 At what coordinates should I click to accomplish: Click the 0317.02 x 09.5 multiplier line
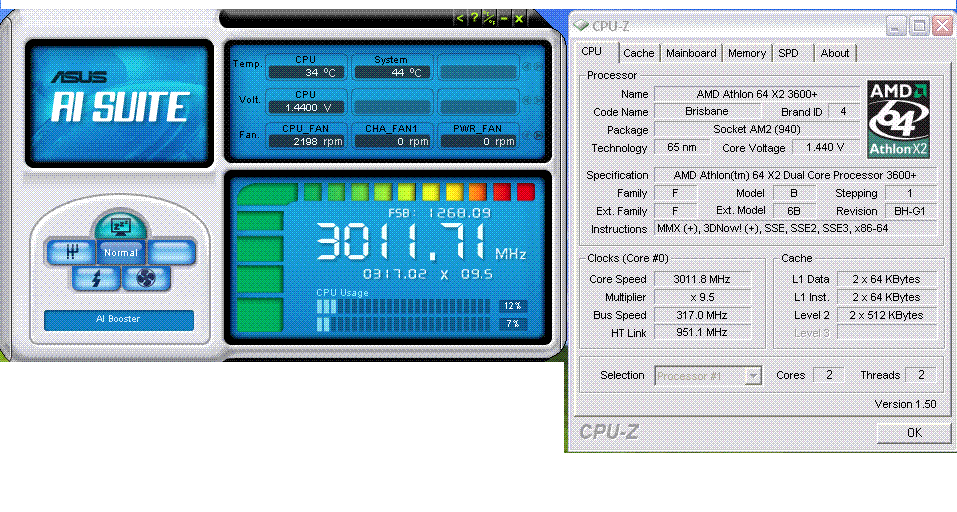coord(428,274)
